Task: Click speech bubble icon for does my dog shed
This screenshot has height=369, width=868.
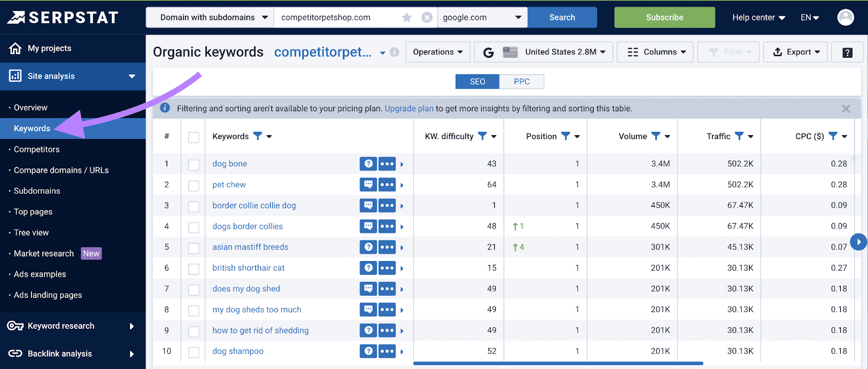Action: tap(368, 289)
